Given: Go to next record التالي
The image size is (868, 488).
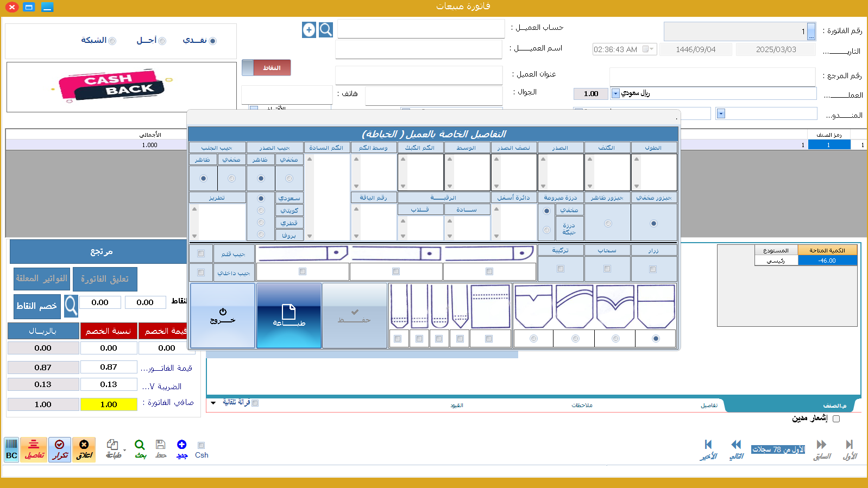Looking at the screenshot, I should 736,449.
